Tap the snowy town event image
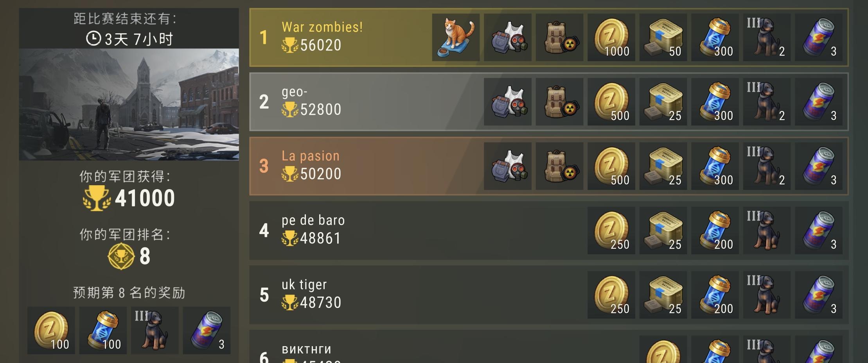 pyautogui.click(x=129, y=104)
